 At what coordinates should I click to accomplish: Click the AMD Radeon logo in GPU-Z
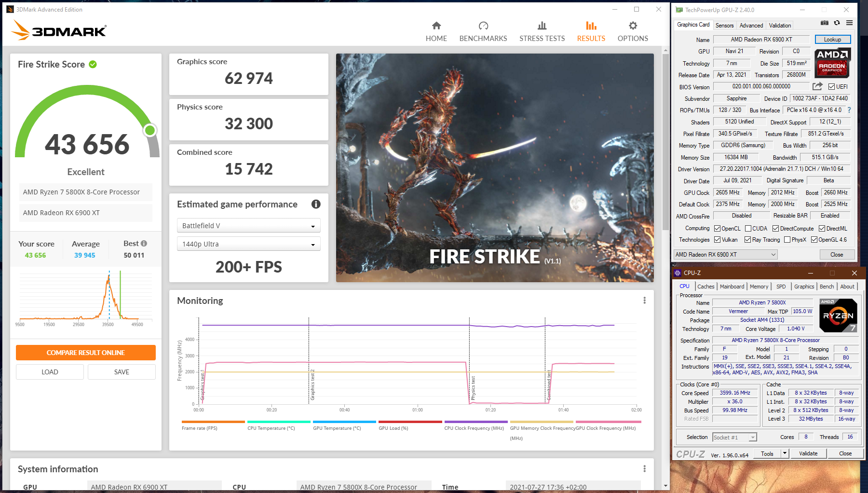(832, 63)
